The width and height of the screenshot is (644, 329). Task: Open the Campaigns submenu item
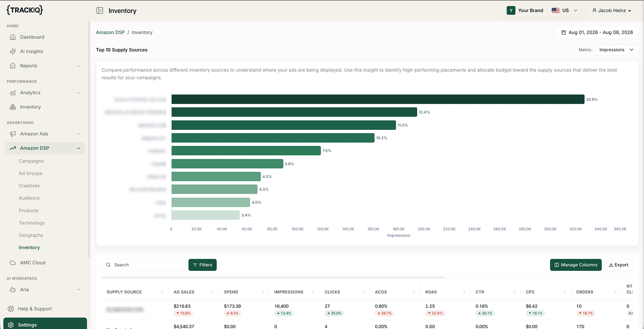[31, 161]
